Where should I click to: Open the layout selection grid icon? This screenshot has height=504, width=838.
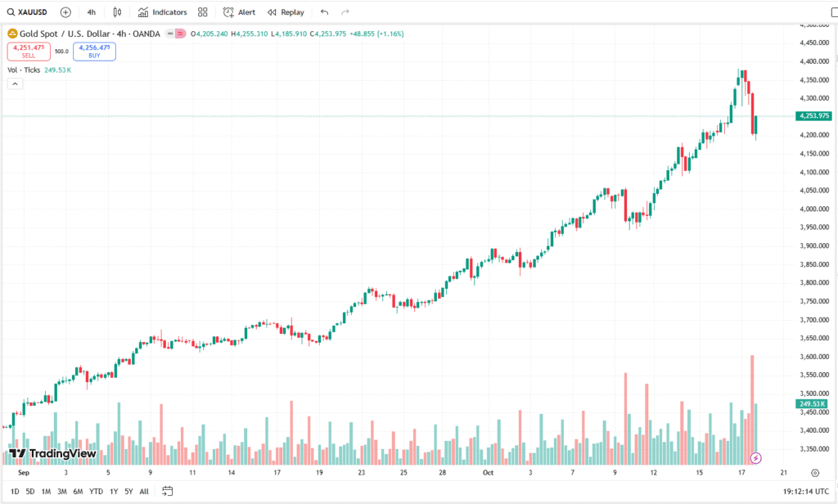[202, 12]
